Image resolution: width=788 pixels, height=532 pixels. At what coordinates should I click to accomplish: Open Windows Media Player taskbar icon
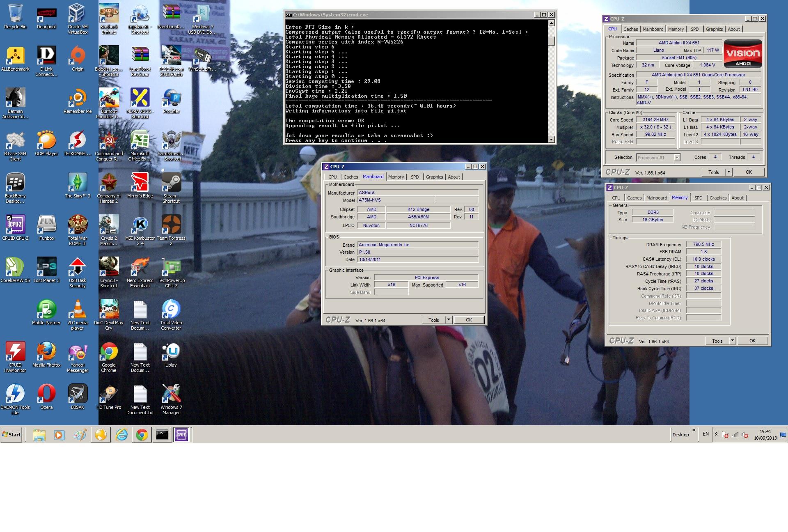[60, 435]
